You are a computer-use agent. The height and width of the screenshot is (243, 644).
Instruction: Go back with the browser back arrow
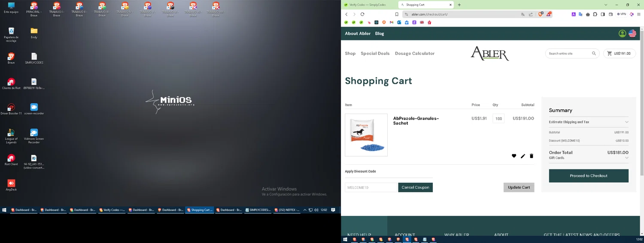(346, 14)
